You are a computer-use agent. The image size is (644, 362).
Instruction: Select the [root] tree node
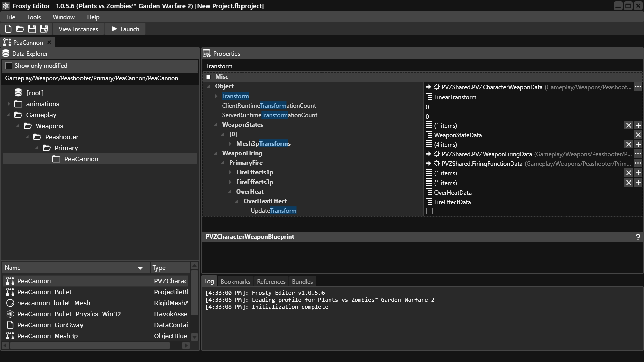coord(35,93)
